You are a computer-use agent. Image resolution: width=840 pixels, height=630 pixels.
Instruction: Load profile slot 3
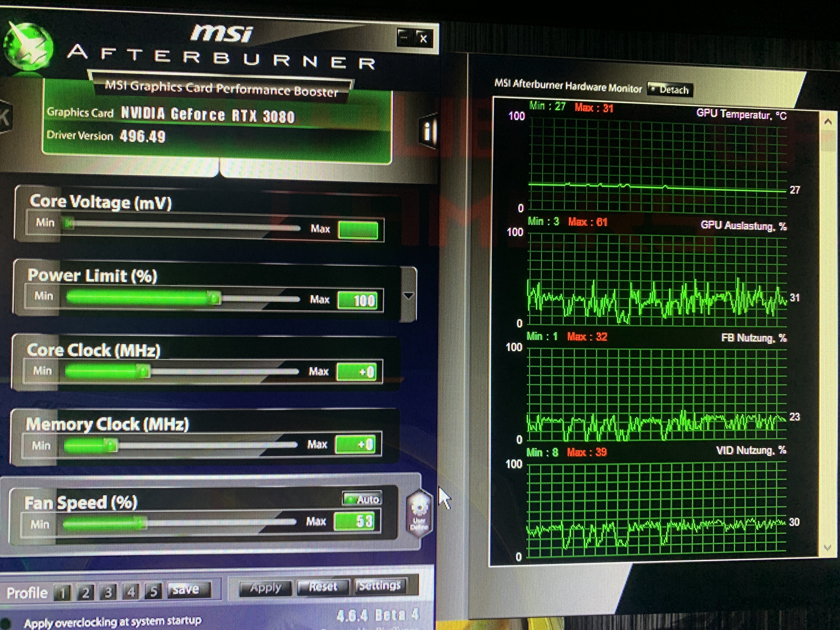pyautogui.click(x=108, y=592)
